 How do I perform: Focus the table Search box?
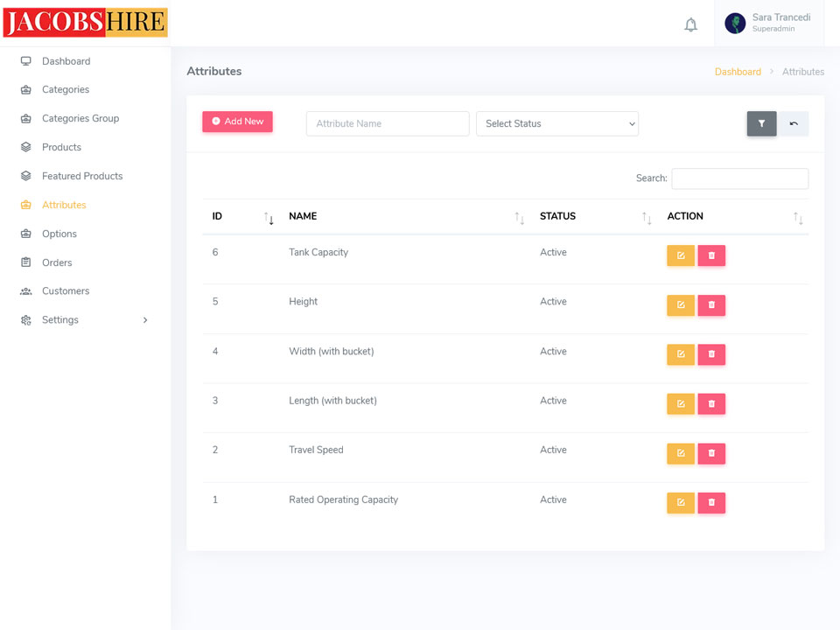click(x=739, y=178)
